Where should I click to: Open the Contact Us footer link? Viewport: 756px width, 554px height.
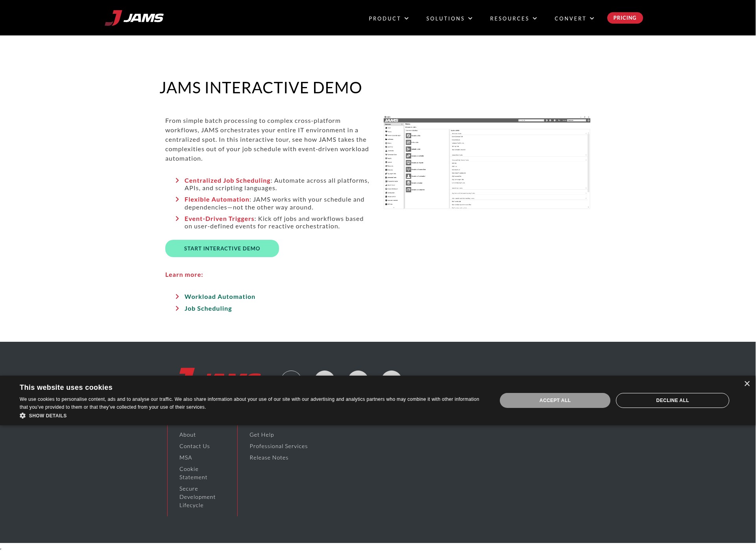coord(194,446)
